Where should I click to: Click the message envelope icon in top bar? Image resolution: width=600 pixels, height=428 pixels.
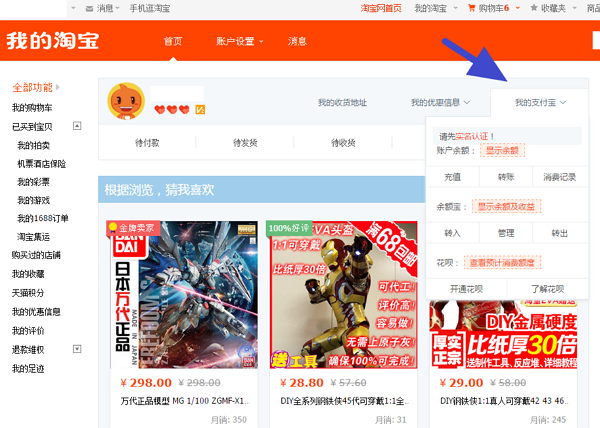(89, 8)
